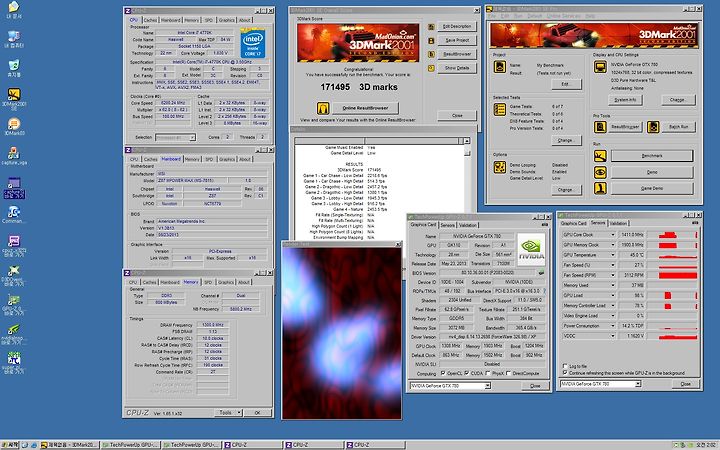The width and height of the screenshot is (720, 450).
Task: Open GPU selector dropdown in GPU-Z Sensors window
Action: [x=638, y=384]
